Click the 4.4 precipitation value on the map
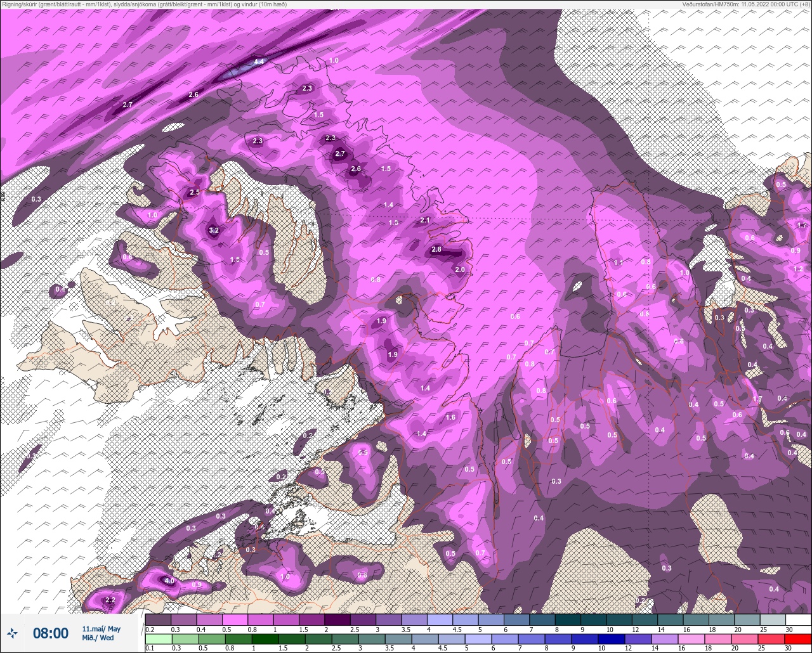The height and width of the screenshot is (653, 812). (259, 62)
